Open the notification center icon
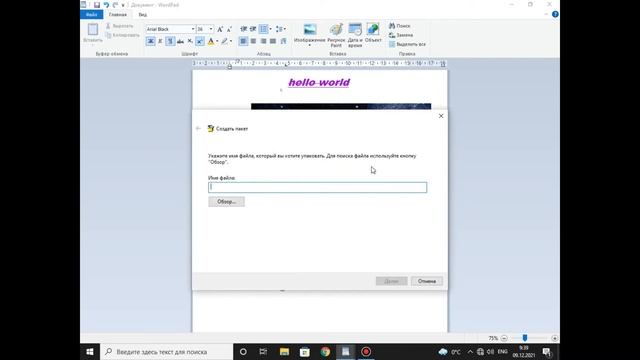640x360 pixels. point(547,352)
